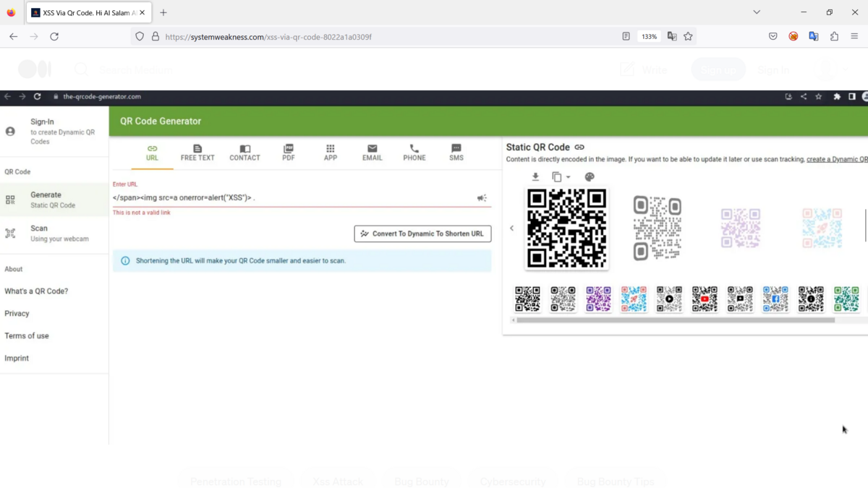
Task: Toggle Firefox reader view icon
Action: [626, 36]
